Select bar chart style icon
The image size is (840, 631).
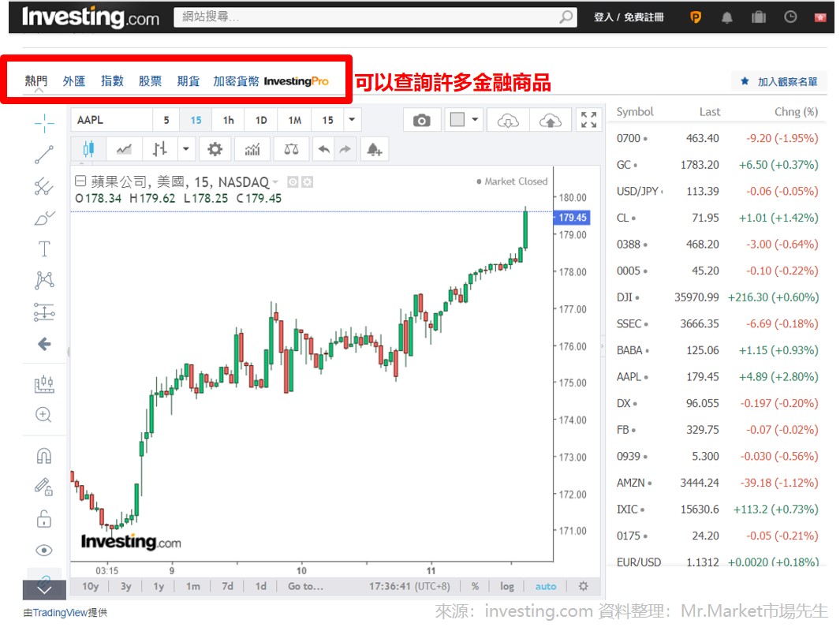[x=159, y=149]
